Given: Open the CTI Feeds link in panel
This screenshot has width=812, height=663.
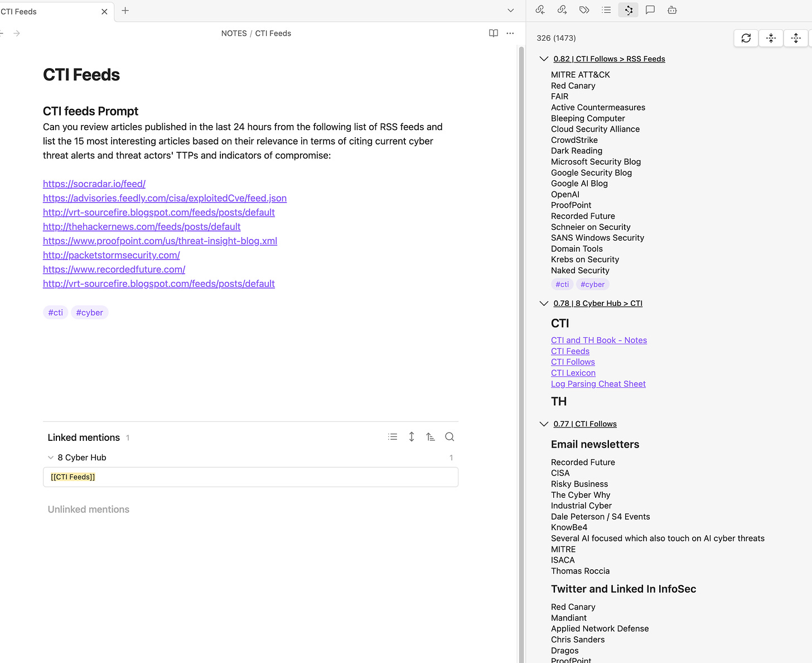Looking at the screenshot, I should click(570, 352).
